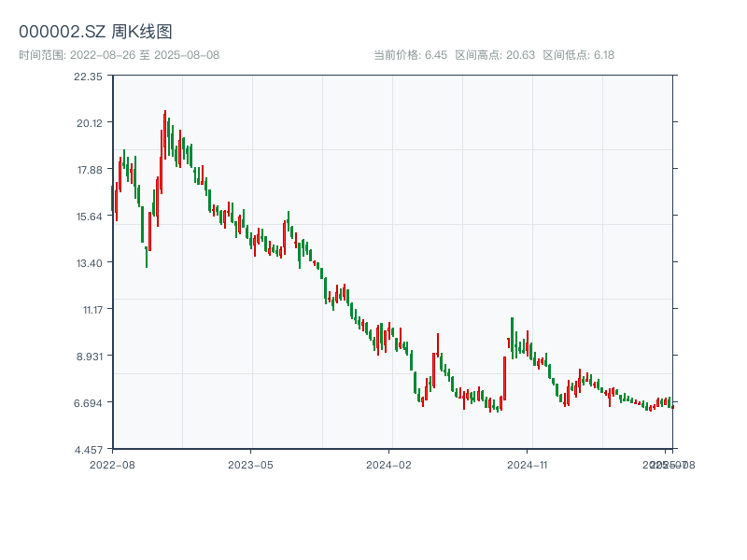Click the 区间高点 20.63 label
The width and height of the screenshot is (747, 560).
coord(495,55)
